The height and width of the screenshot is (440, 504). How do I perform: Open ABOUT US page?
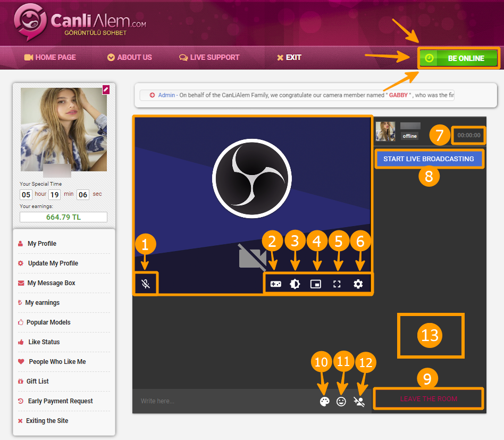130,57
